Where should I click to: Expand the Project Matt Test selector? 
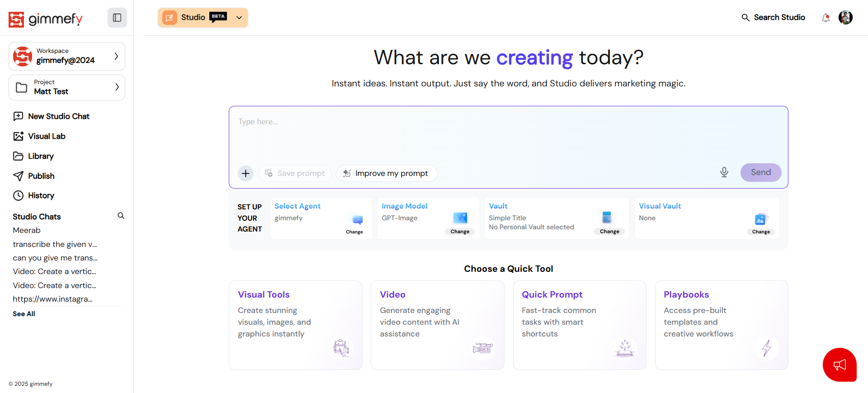tap(67, 87)
